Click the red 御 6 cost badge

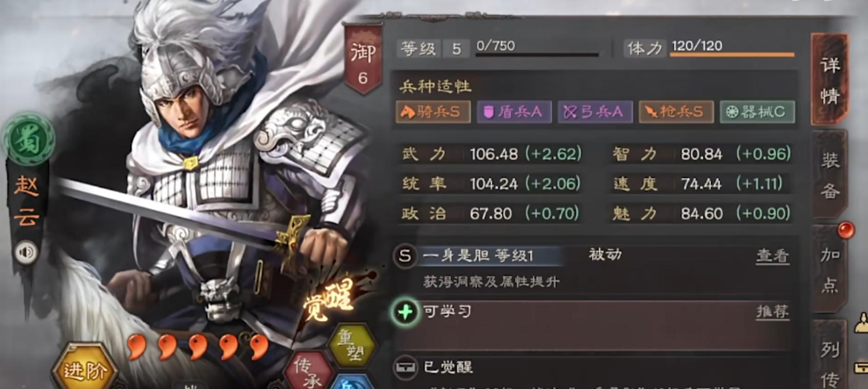[x=363, y=60]
